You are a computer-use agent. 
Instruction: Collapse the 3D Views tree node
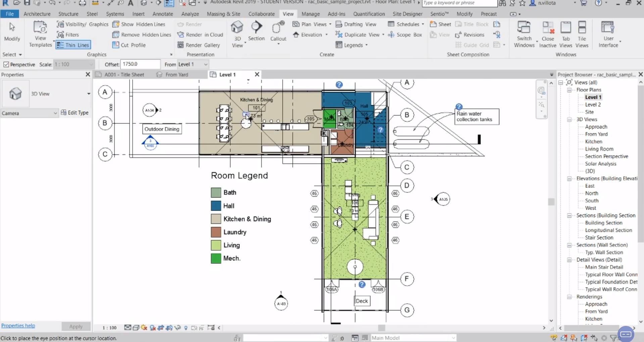569,119
